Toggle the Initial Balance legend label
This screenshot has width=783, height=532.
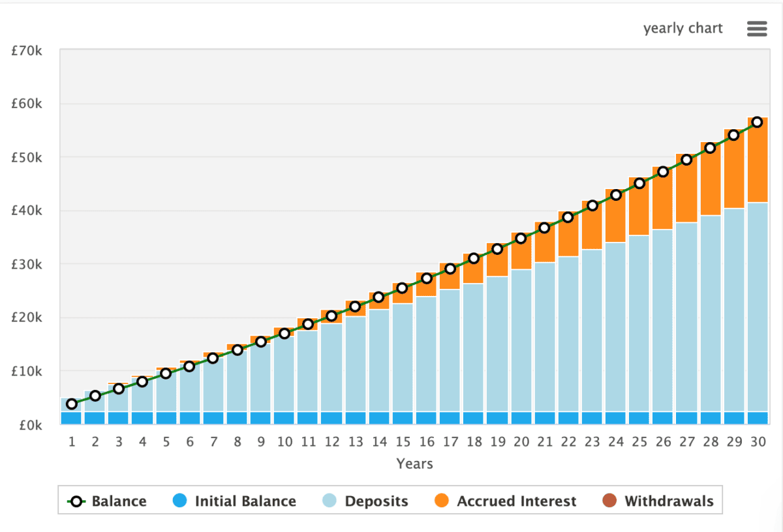pos(245,501)
